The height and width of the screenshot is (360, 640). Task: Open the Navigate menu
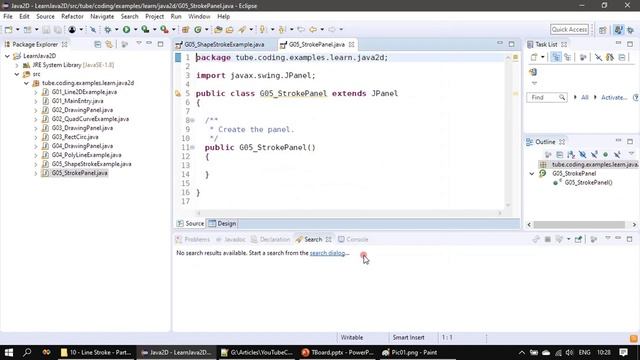102,16
